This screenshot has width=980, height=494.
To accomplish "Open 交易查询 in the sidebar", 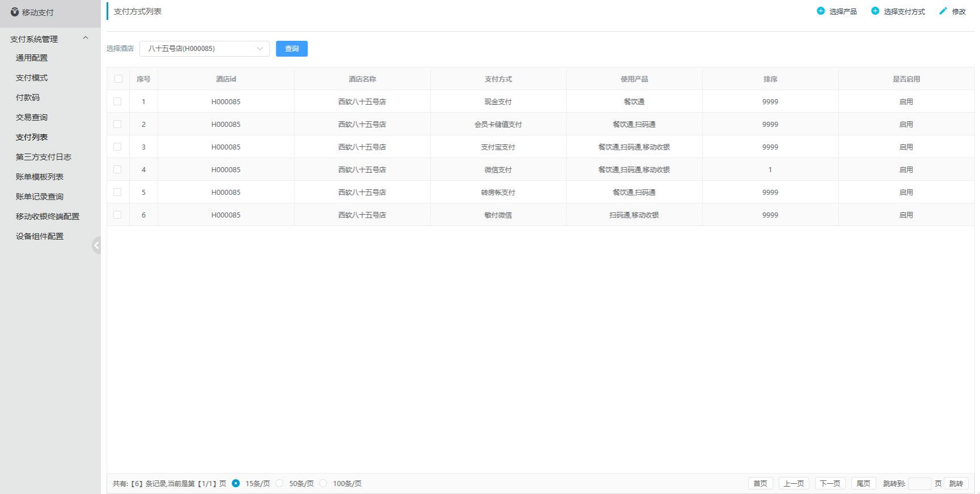I will pyautogui.click(x=32, y=117).
